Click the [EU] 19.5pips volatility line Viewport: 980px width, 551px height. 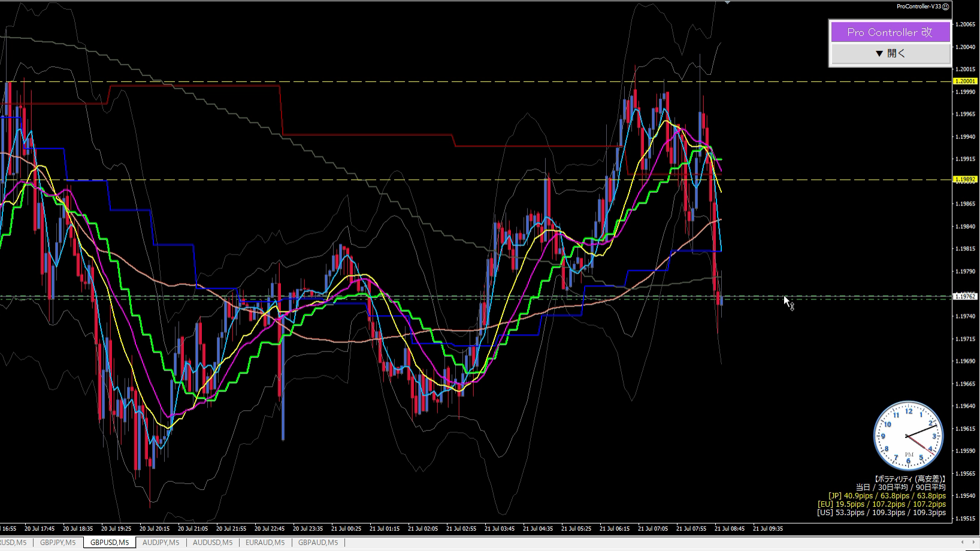[882, 504]
